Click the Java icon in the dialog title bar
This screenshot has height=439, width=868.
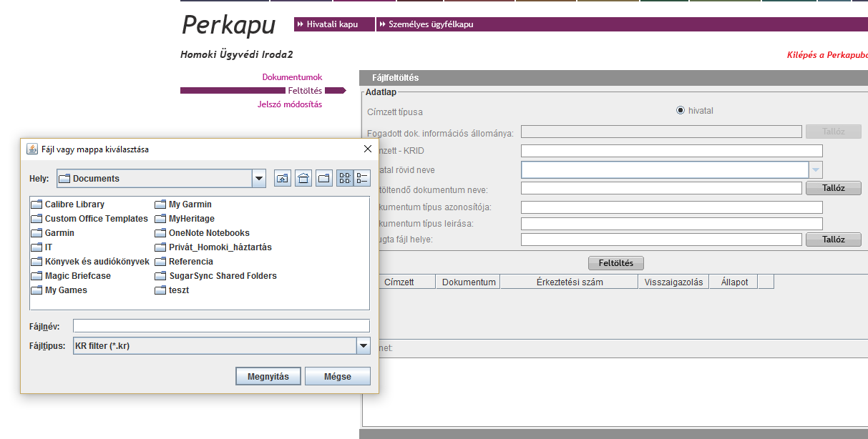(31, 149)
